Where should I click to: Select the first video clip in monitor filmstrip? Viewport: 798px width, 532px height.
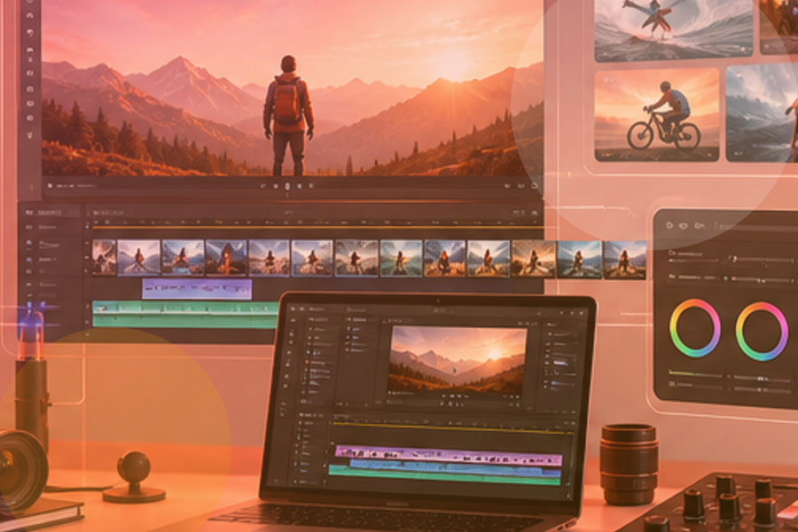click(x=105, y=258)
